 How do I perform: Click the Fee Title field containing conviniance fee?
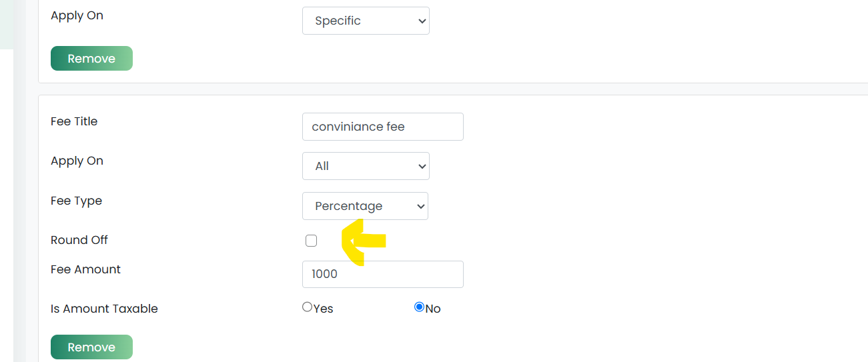pos(382,127)
